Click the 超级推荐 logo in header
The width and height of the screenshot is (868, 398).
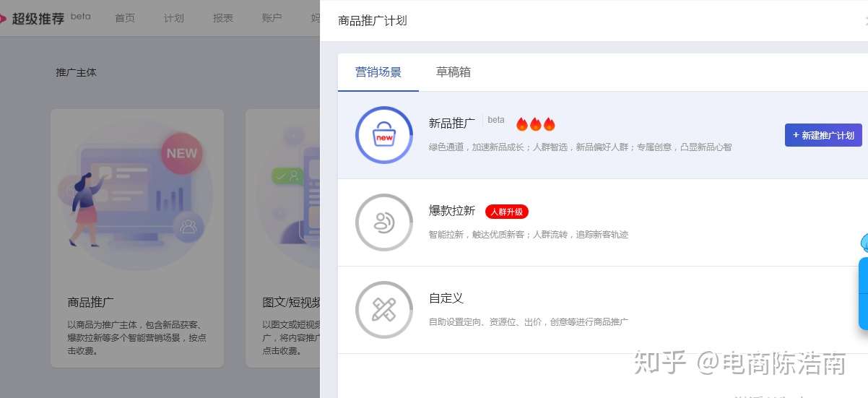coord(33,19)
